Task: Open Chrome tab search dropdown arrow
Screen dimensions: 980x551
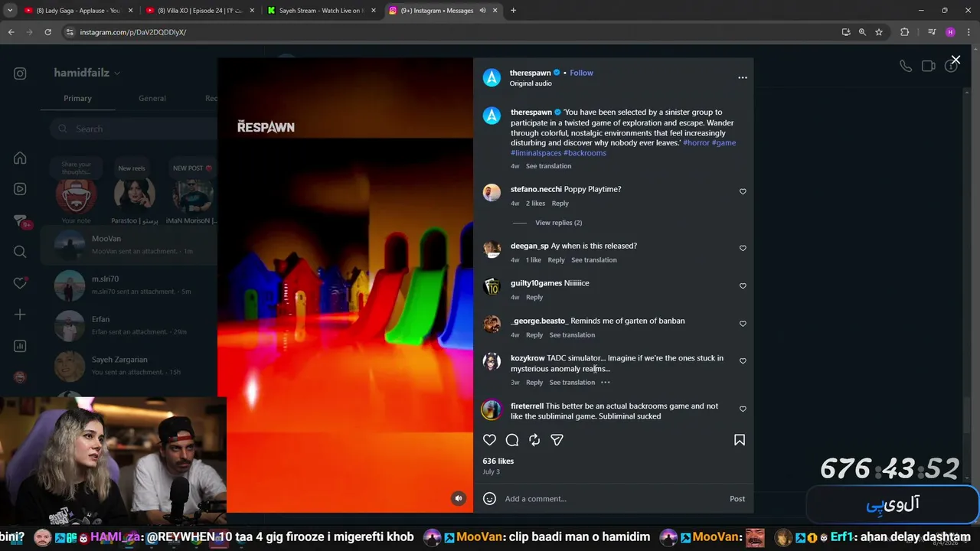Action: click(11, 11)
